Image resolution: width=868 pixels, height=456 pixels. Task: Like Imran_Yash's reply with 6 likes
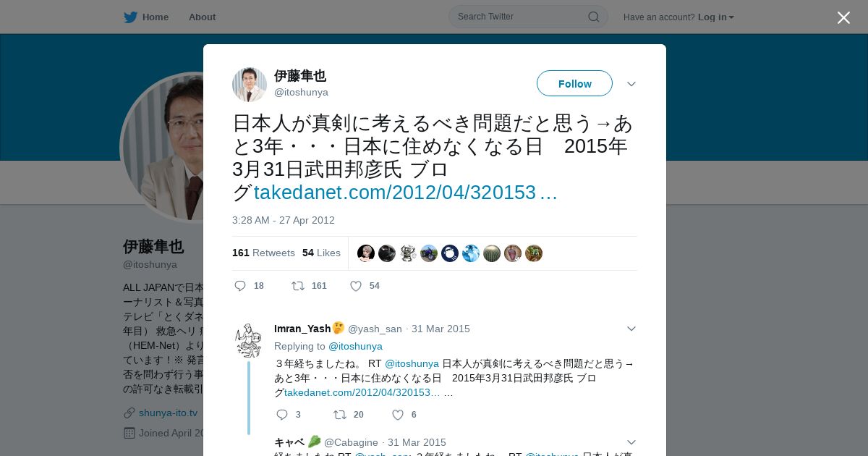[x=398, y=415]
